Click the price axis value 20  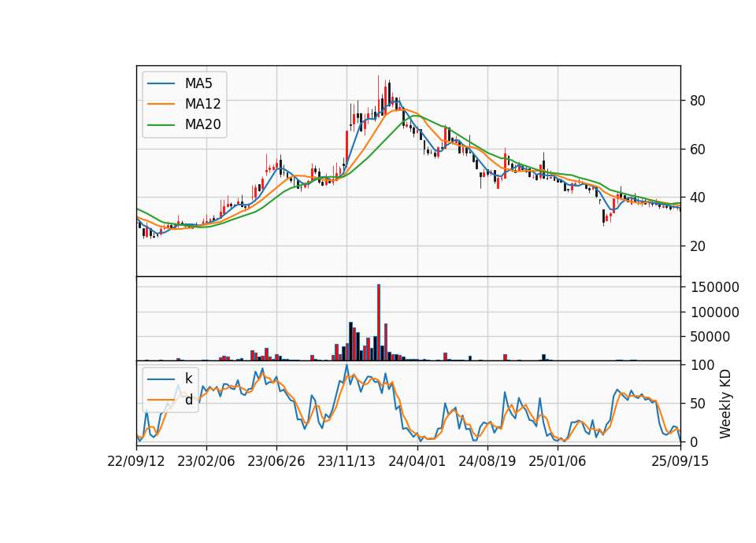[698, 246]
